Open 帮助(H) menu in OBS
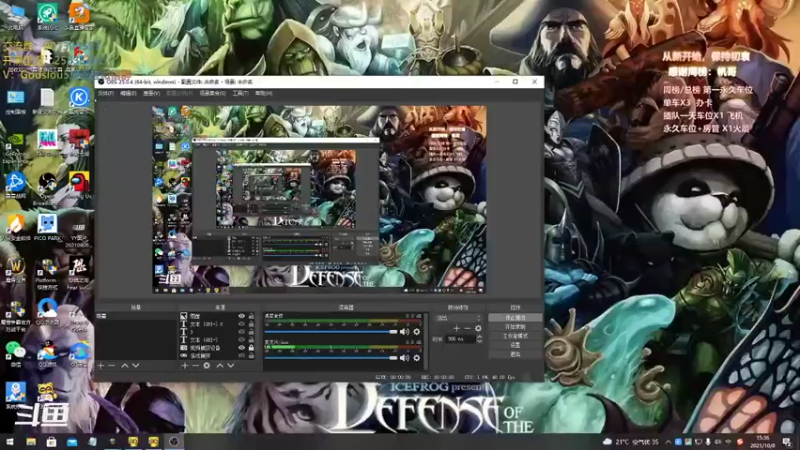This screenshot has height=450, width=800. (x=264, y=93)
